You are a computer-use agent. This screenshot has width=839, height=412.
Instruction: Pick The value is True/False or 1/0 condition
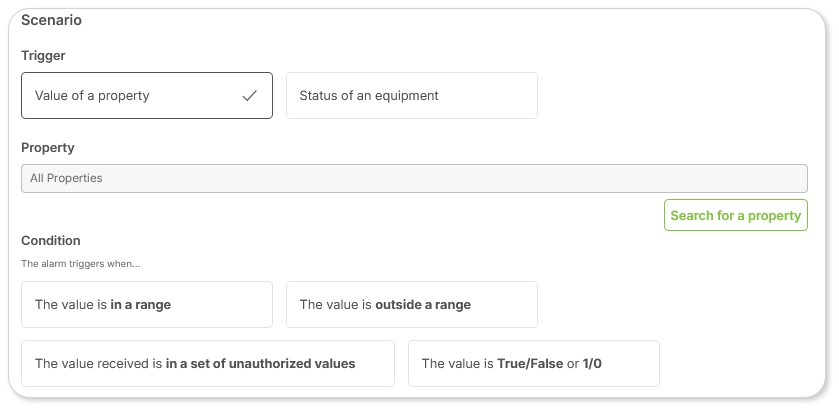(x=533, y=363)
